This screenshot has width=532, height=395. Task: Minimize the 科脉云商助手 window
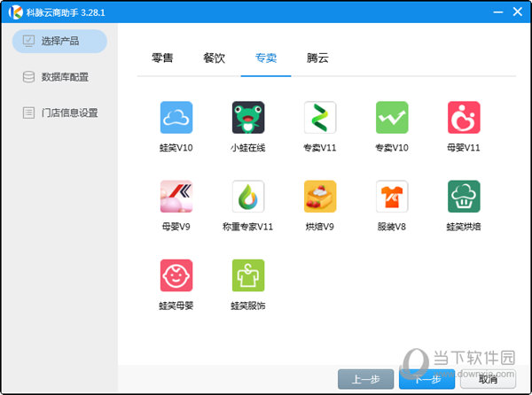point(497,12)
